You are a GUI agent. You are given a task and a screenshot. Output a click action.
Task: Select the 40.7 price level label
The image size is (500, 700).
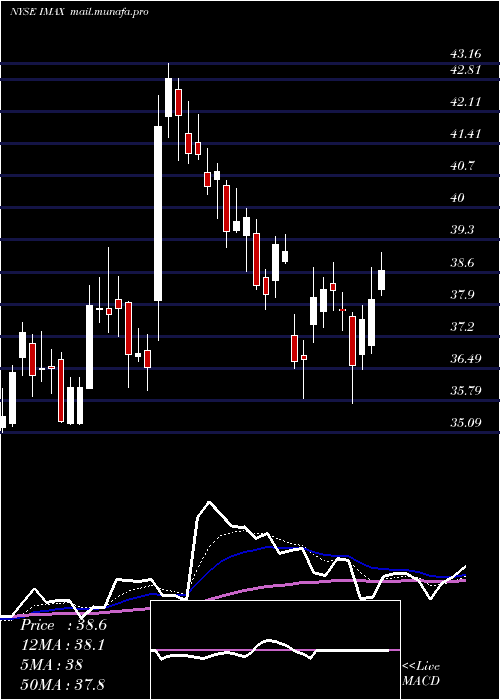pyautogui.click(x=462, y=166)
